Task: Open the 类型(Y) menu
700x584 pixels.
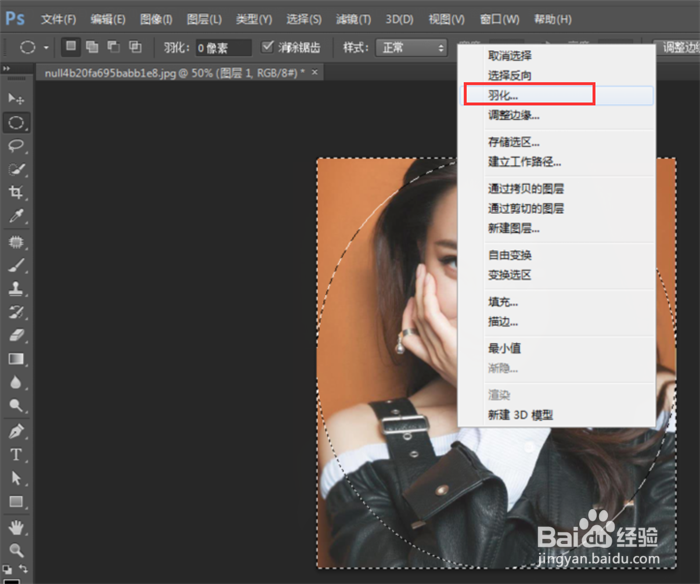Action: (x=254, y=19)
